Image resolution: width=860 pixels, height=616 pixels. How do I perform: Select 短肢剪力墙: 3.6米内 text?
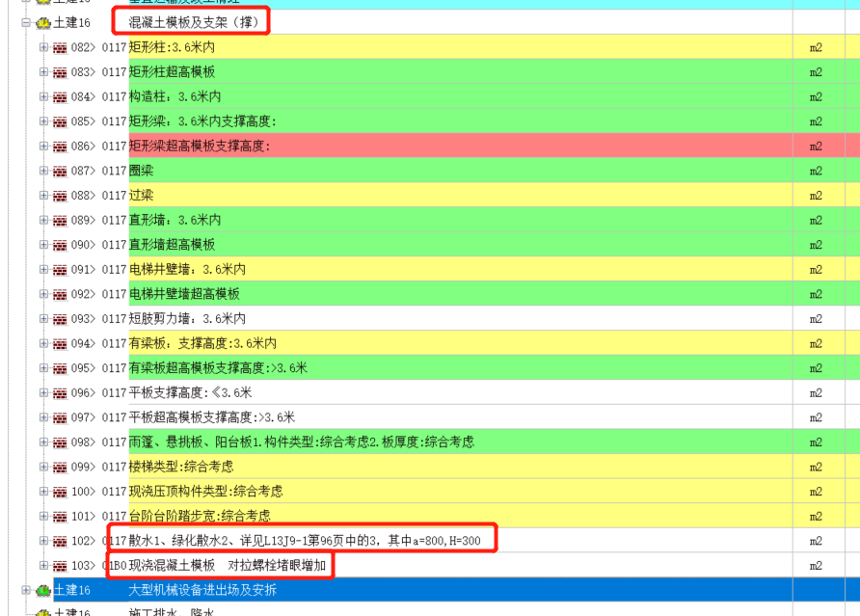coord(187,319)
